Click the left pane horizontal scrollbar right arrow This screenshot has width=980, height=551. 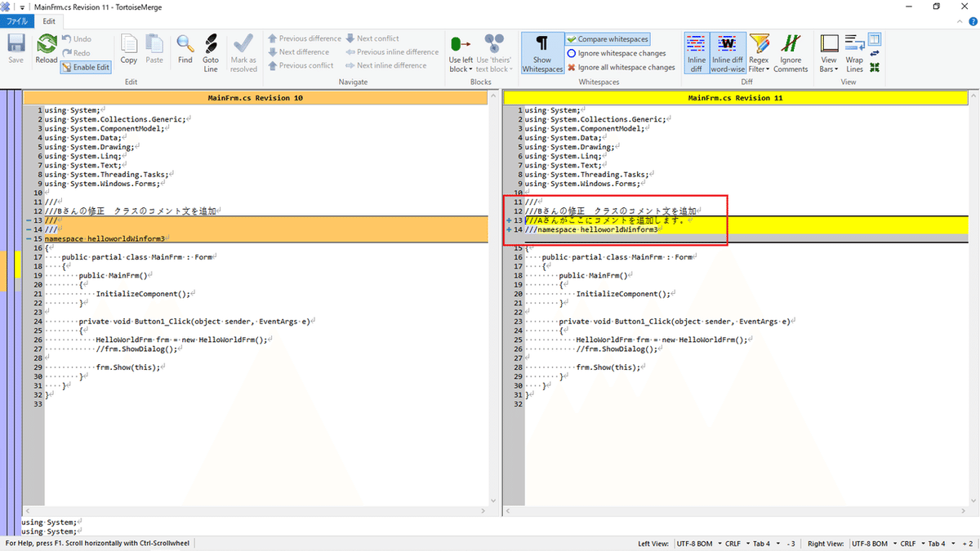[x=482, y=510]
